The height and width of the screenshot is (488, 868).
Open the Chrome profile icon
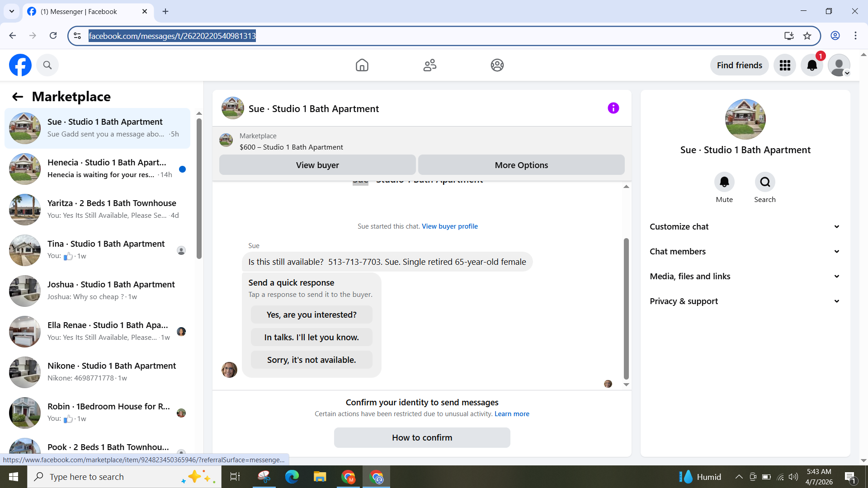[835, 36]
